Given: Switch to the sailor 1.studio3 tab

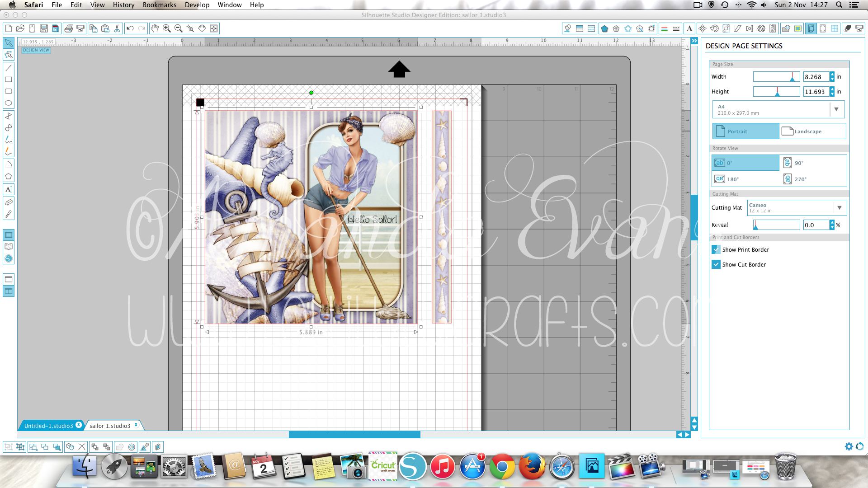Looking at the screenshot, I should pos(110,426).
